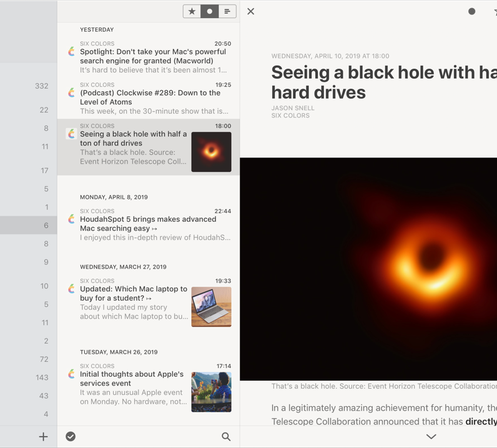Select sidebar feed with 4 unread

tap(29, 414)
